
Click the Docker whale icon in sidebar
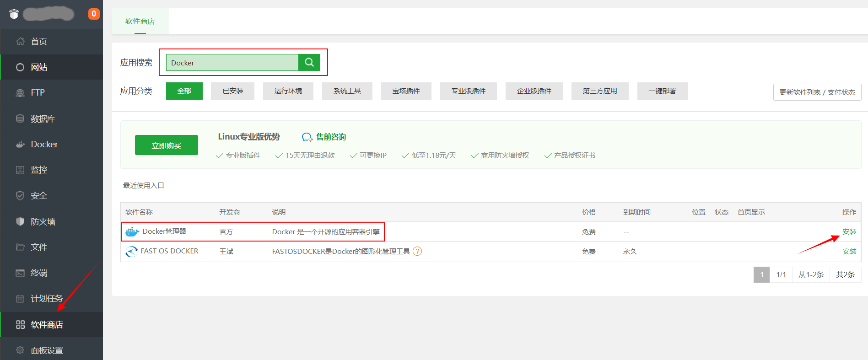[20, 145]
